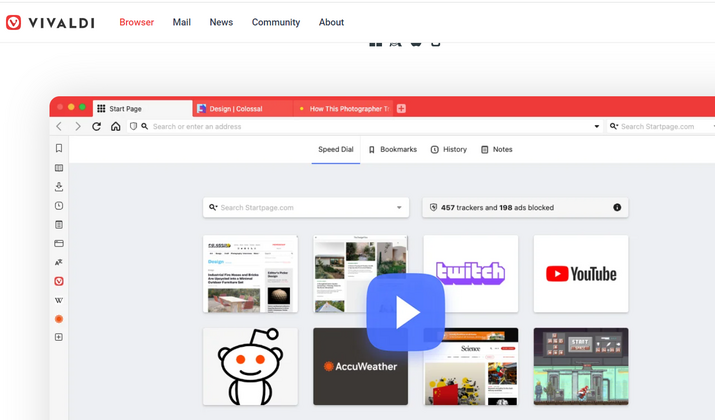Expand the Speed Dial search dropdown arrow
The height and width of the screenshot is (420, 715).
point(399,207)
